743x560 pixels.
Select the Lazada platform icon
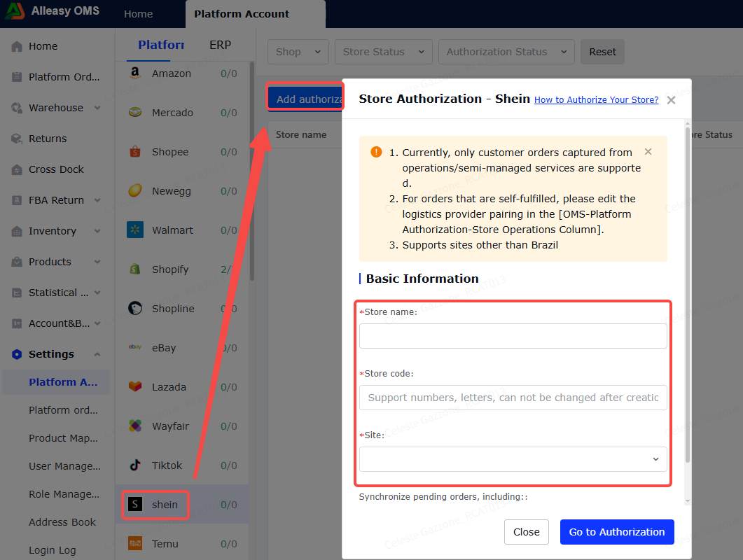(x=135, y=386)
